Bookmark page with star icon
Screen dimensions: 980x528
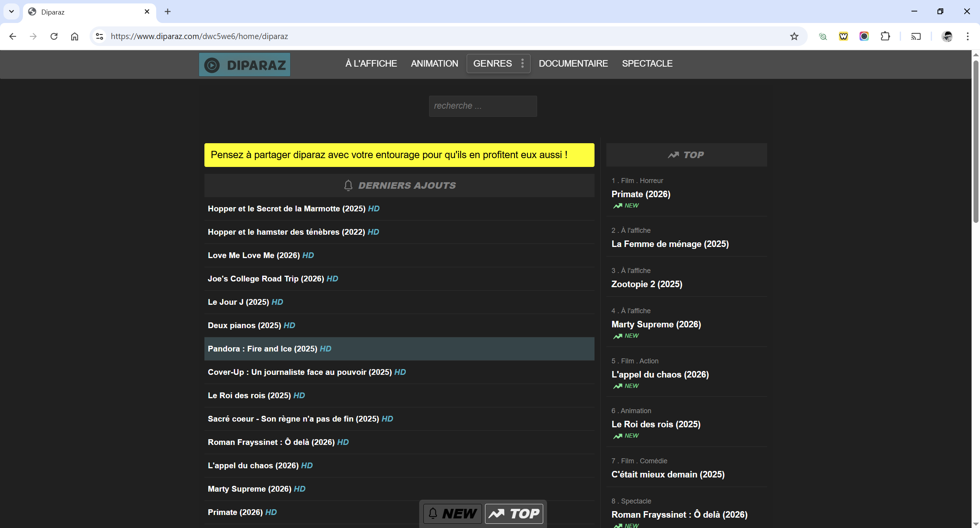coord(794,36)
